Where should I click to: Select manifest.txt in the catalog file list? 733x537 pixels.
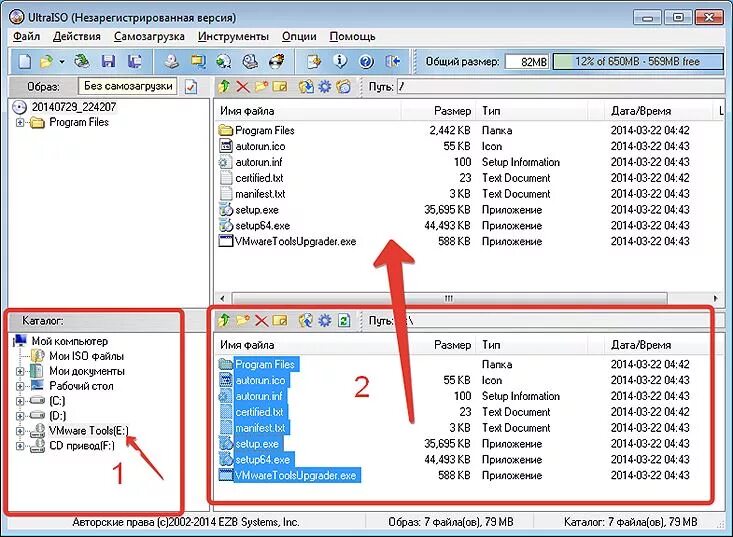tap(260, 428)
